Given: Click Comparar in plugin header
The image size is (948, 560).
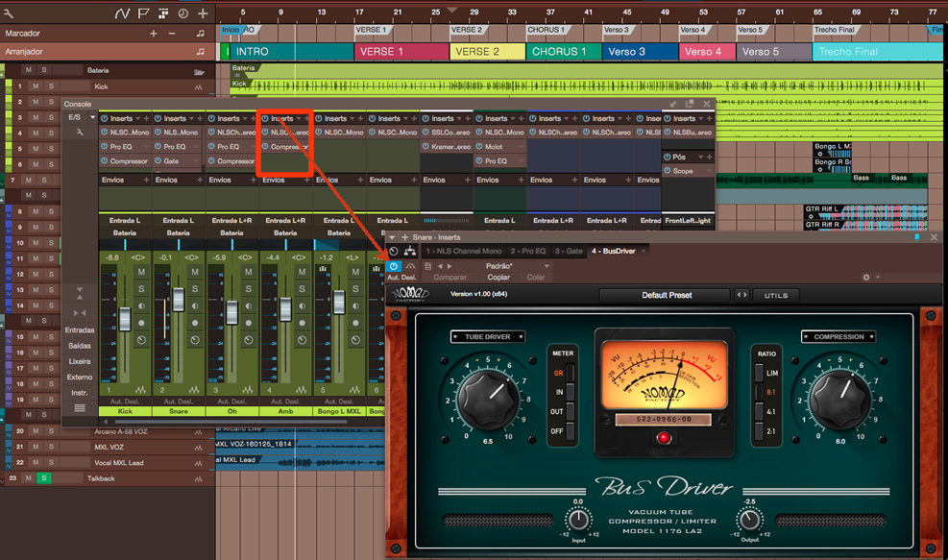Looking at the screenshot, I should [450, 278].
